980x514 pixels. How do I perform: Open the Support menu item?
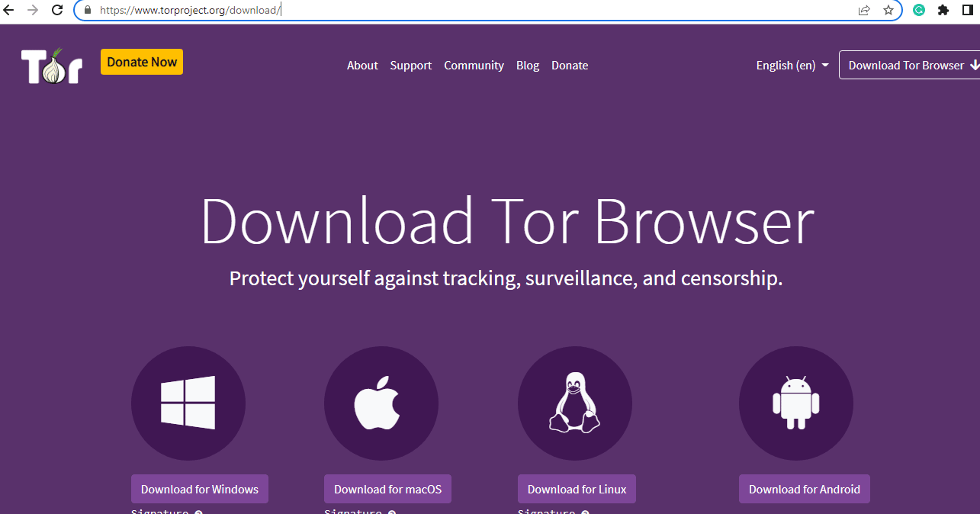pos(411,66)
